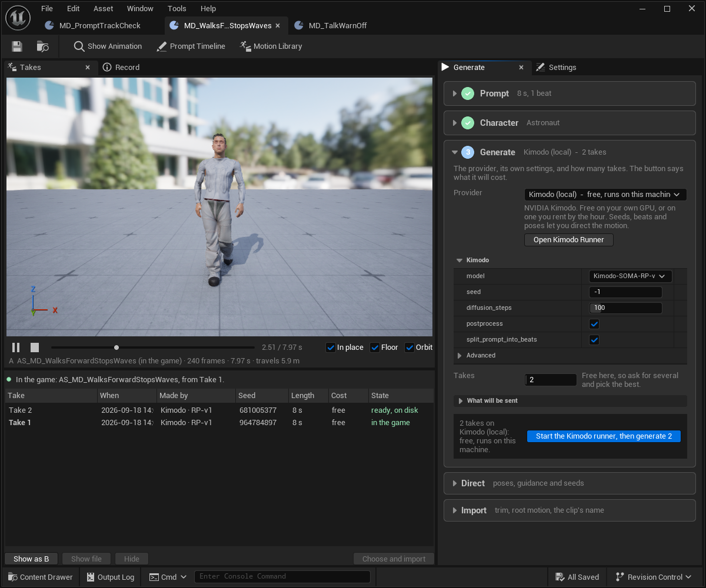Open the File menu
Viewport: 706px width, 588px height.
point(47,9)
